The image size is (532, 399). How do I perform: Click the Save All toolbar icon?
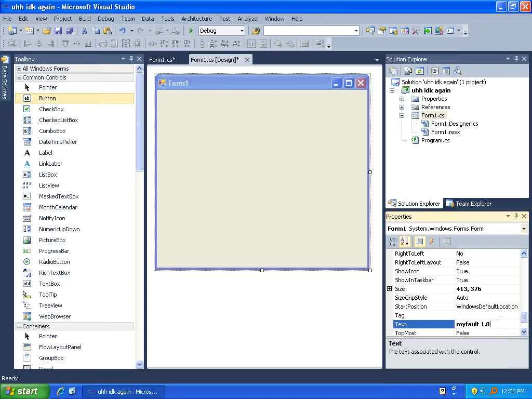pyautogui.click(x=70, y=31)
